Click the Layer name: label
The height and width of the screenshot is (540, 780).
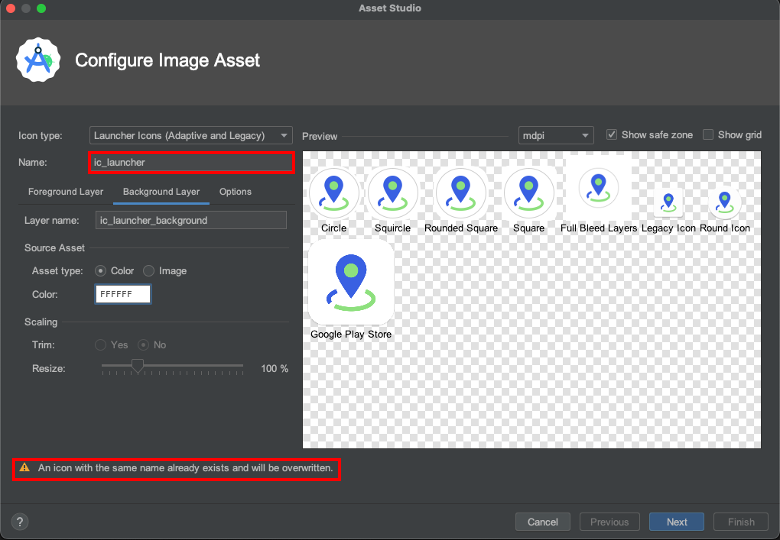52,220
